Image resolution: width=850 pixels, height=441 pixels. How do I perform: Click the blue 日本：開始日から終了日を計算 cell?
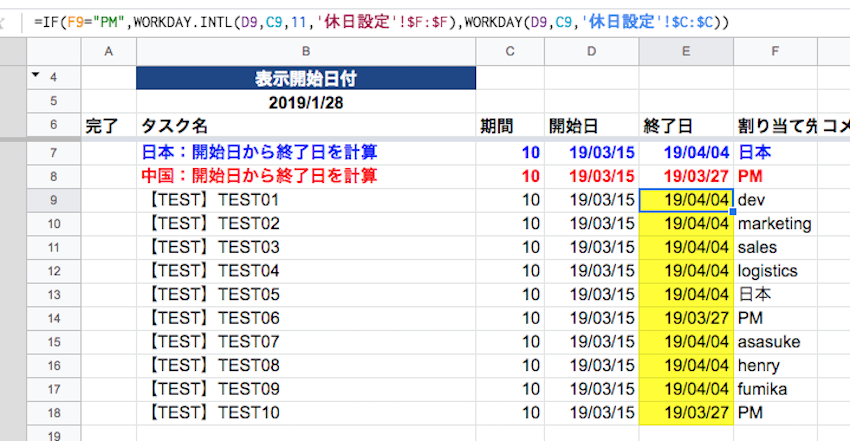tap(306, 152)
